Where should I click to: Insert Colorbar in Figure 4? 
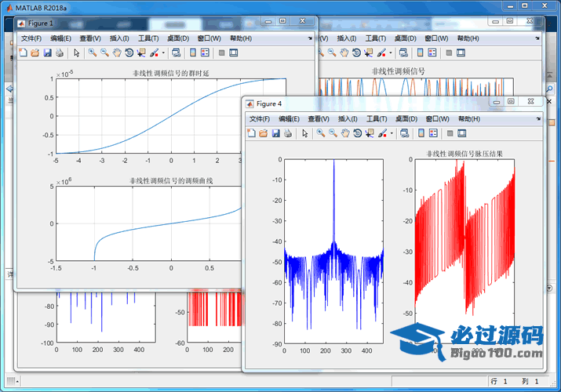click(x=421, y=133)
